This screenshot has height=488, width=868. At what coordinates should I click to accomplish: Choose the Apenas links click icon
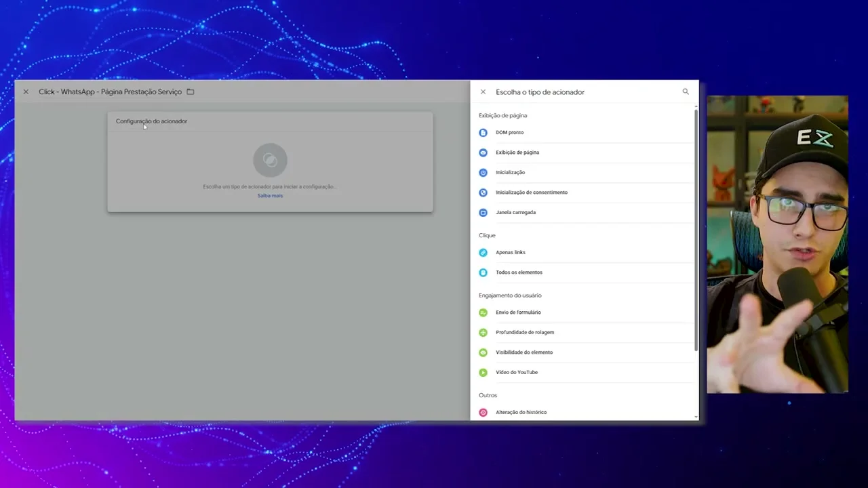483,252
